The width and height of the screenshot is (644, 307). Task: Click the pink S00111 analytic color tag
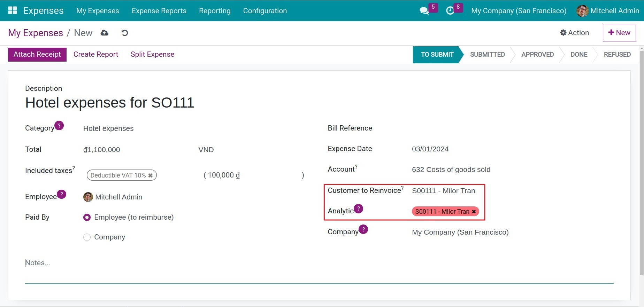click(x=442, y=212)
